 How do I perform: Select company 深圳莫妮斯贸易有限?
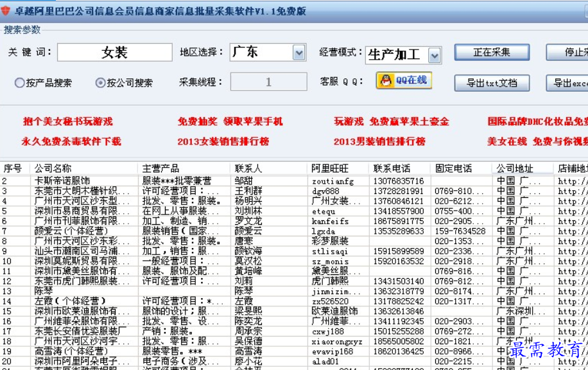82,261
